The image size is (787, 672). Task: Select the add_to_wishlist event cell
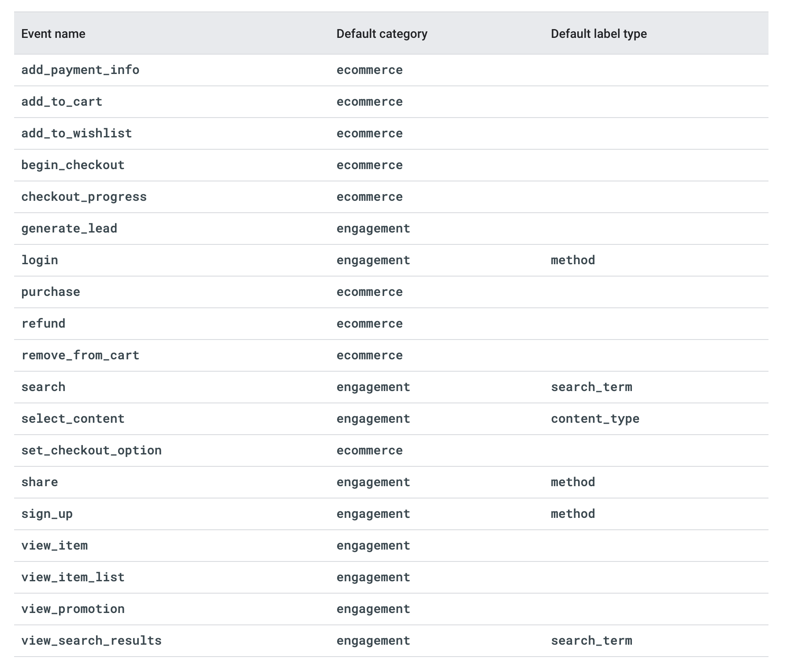click(77, 133)
